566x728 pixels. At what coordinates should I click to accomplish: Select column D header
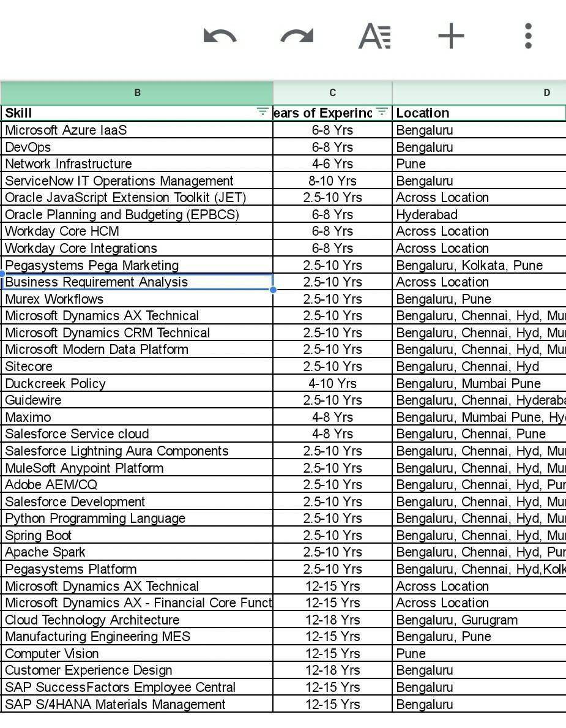(x=479, y=93)
